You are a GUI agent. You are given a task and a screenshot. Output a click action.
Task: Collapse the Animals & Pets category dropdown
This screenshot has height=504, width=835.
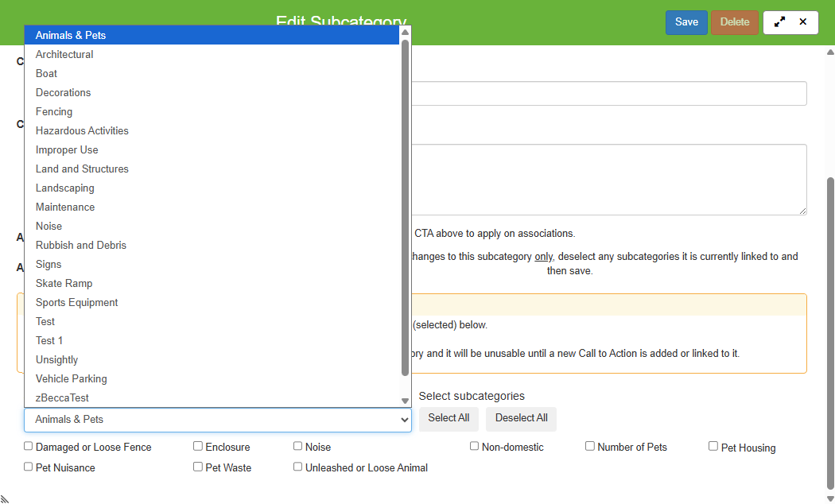[217, 420]
